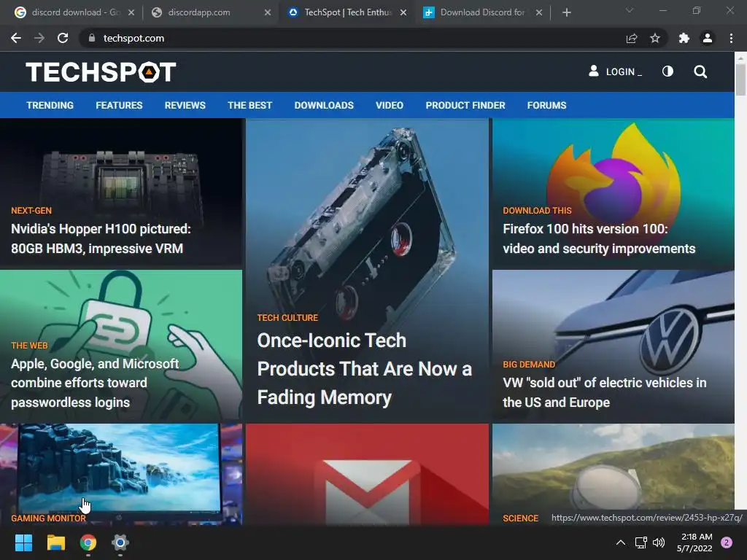Bookmark this page with the star icon
The image size is (747, 560).
click(x=655, y=38)
